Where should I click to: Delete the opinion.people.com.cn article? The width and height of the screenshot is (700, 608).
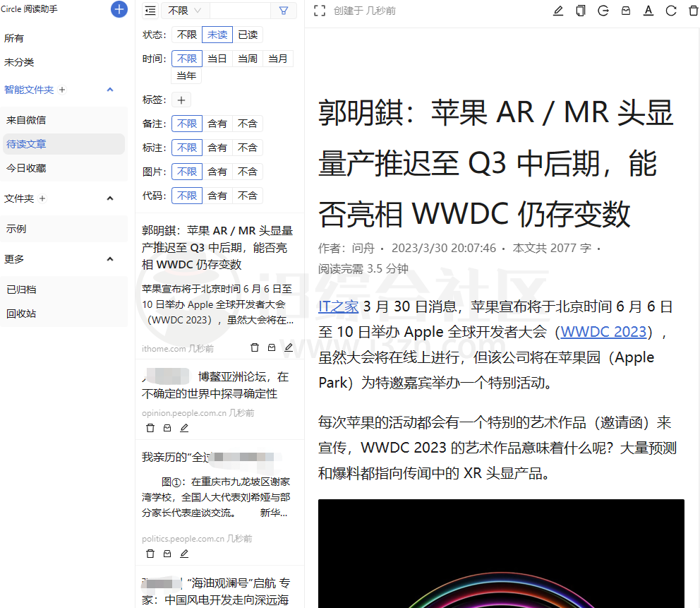150,428
